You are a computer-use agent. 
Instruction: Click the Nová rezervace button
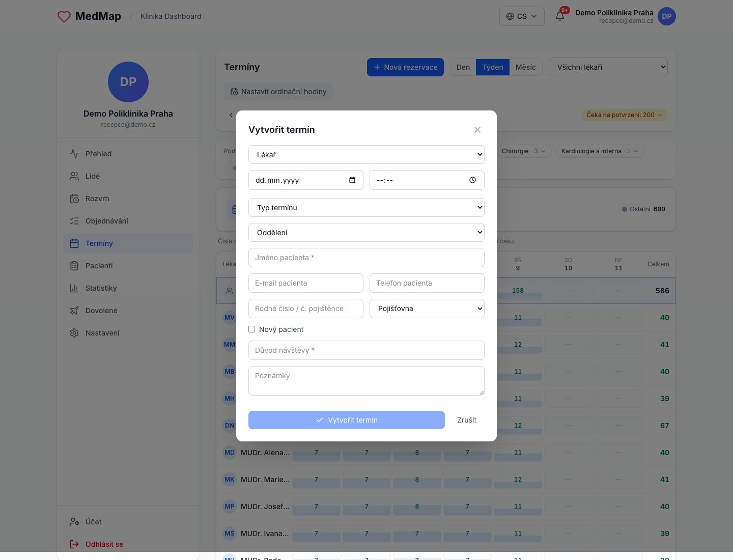[x=406, y=67]
